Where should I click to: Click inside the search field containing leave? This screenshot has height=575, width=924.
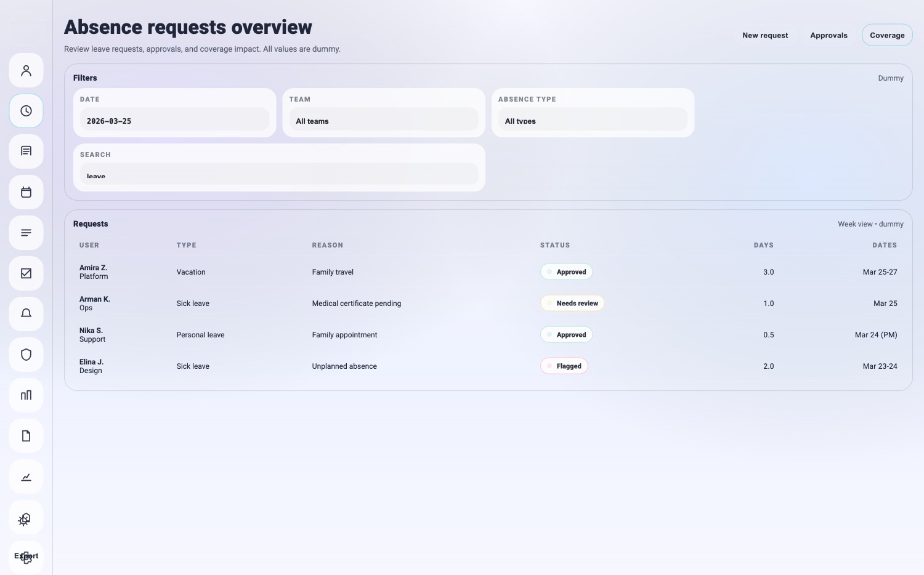[278, 174]
